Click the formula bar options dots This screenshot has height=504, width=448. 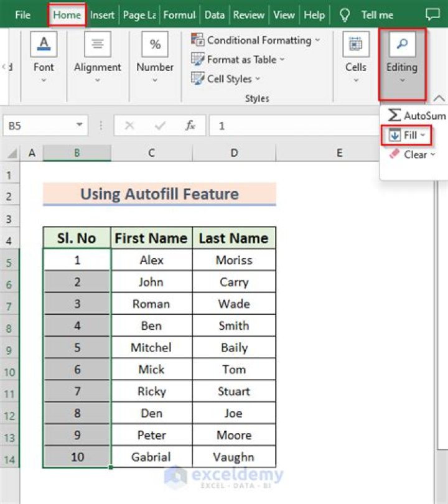coord(101,125)
